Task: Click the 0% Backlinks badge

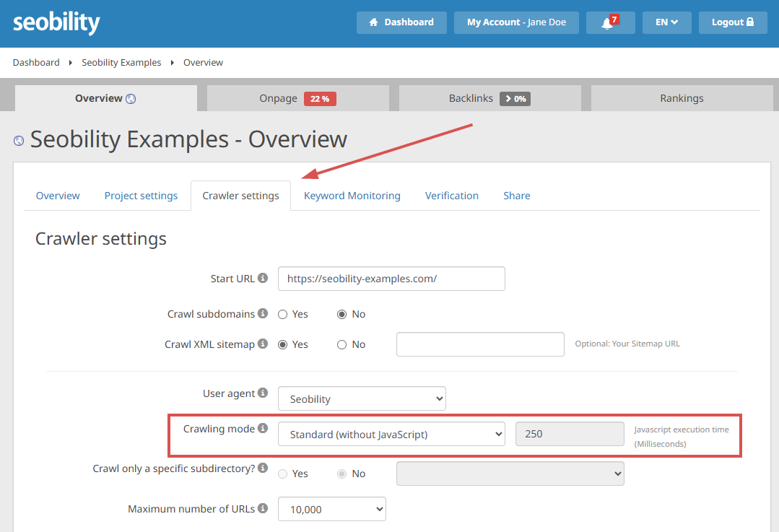Action: tap(515, 99)
